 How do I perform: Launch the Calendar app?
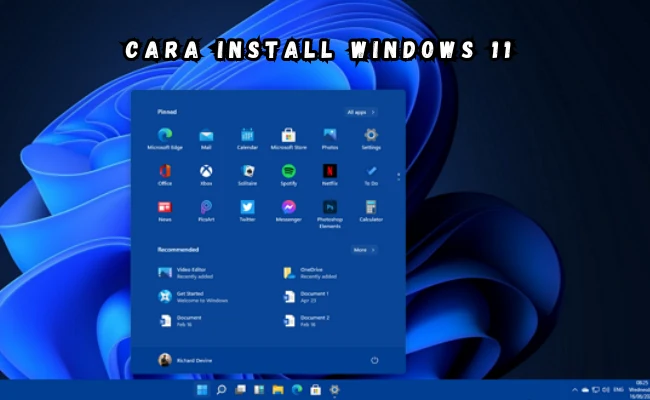tap(247, 139)
